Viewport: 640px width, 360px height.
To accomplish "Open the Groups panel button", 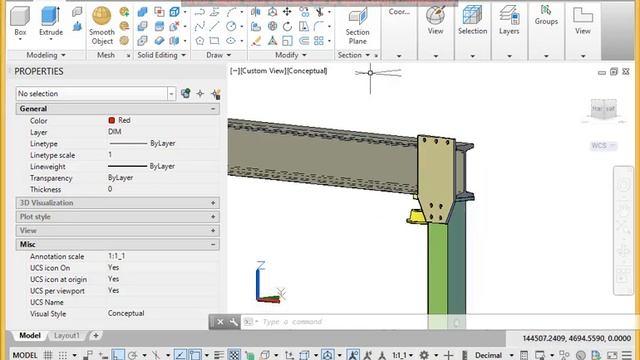I will point(546,15).
